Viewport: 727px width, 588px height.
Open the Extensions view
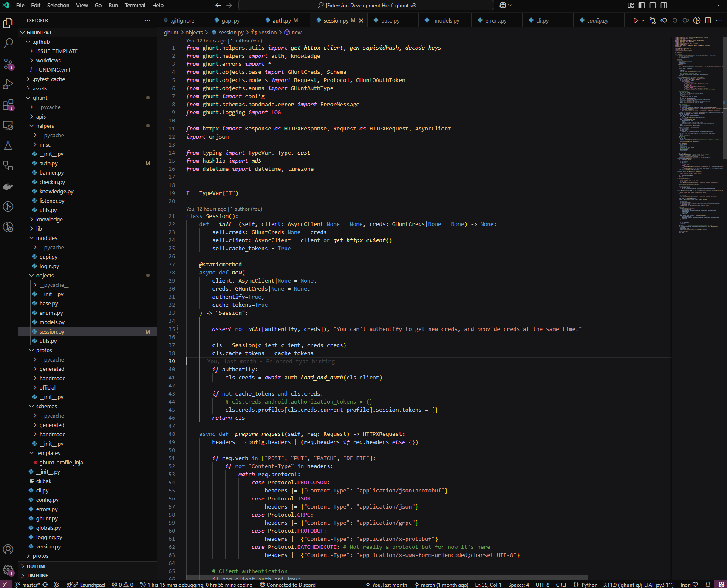pos(8,105)
